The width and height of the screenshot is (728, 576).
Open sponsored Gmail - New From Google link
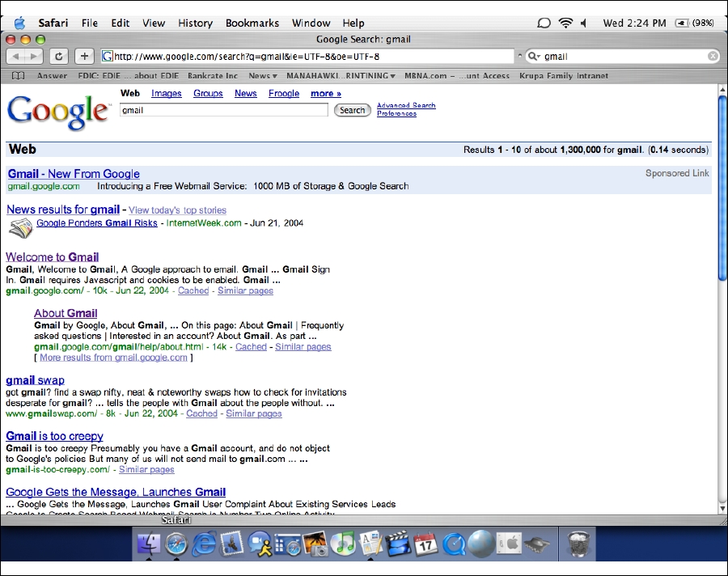pos(74,174)
